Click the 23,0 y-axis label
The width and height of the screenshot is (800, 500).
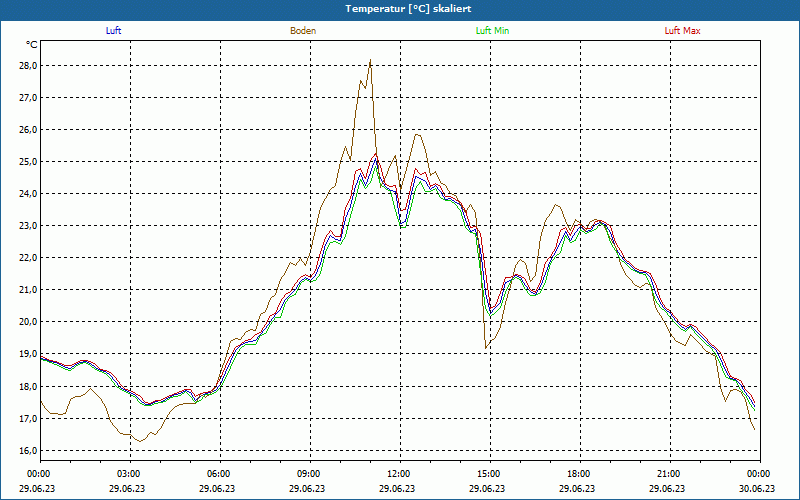(x=28, y=226)
